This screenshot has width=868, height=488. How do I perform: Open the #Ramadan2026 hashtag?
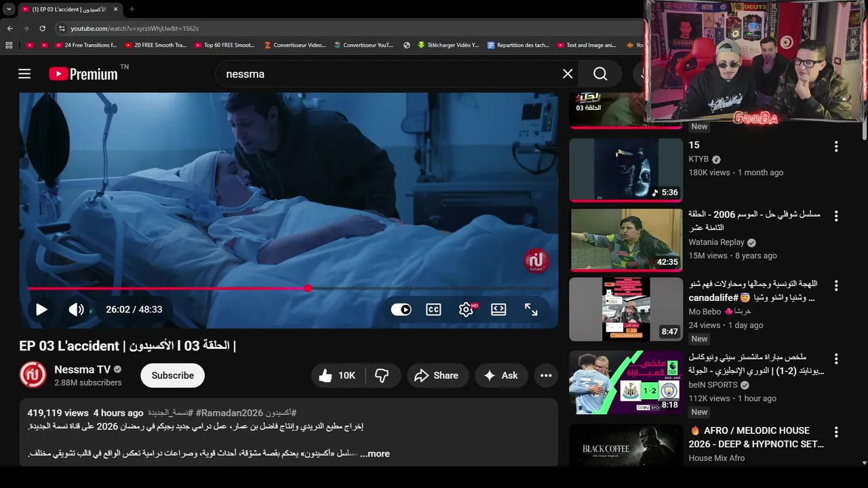coord(229,413)
